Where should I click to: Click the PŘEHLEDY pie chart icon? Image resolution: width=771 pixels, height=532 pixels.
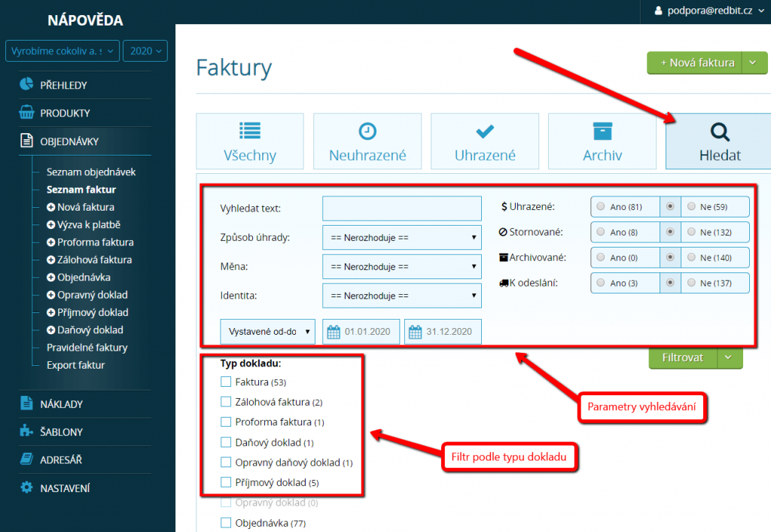click(26, 84)
